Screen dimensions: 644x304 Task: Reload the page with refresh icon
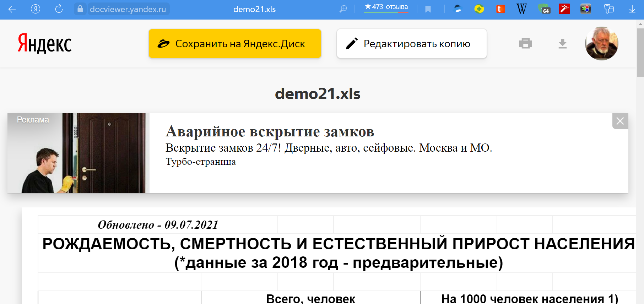(59, 9)
